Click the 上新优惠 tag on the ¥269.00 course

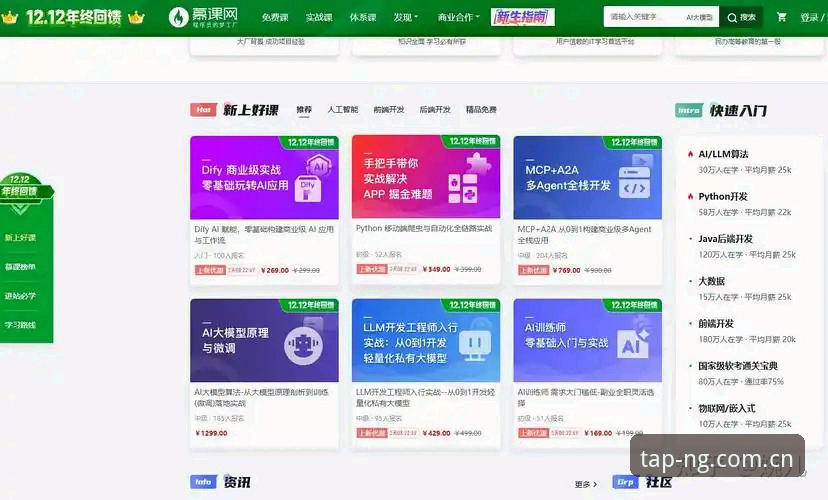[x=210, y=270]
